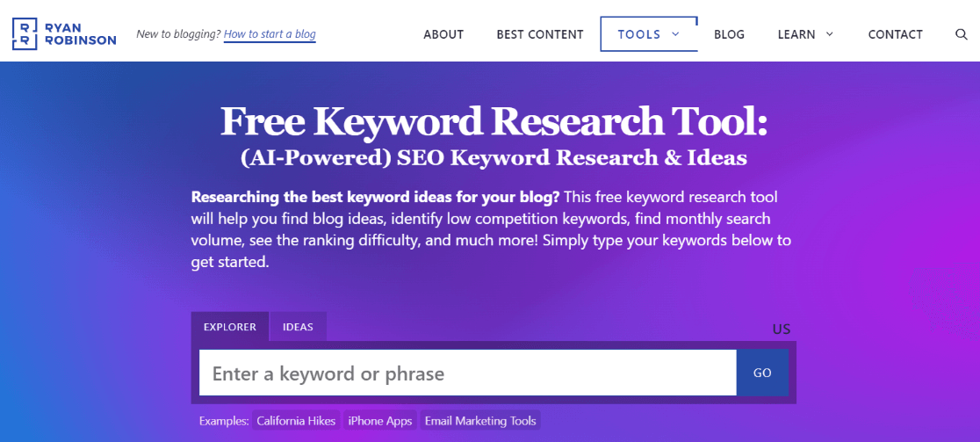The image size is (980, 442).
Task: Switch to the Ideas tab
Action: [298, 327]
